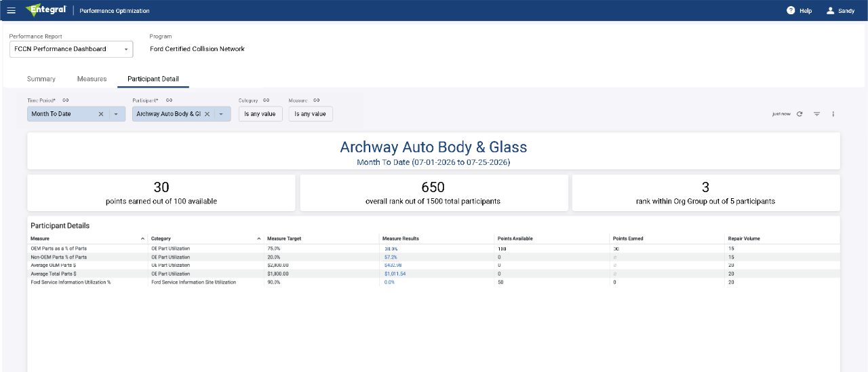Viewport: 868px width, 372px height.
Task: Click the 'Participant Details' table heading
Action: click(x=60, y=226)
